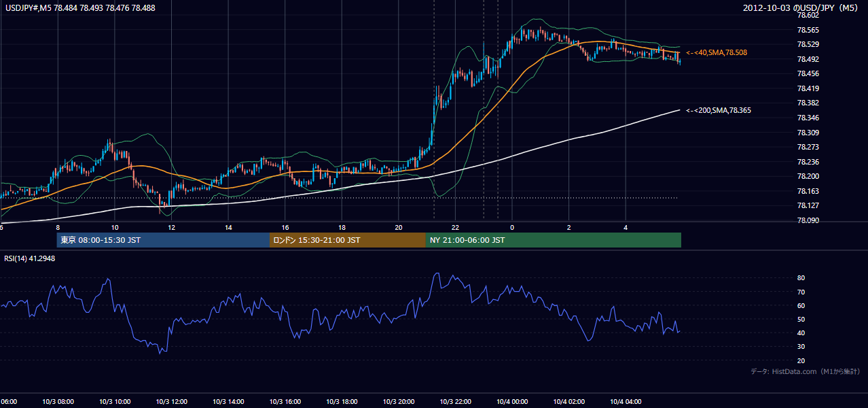Screen dimensions: 868x408
Task: Click bottom time label 10/4 02:00
Action: 568,401
